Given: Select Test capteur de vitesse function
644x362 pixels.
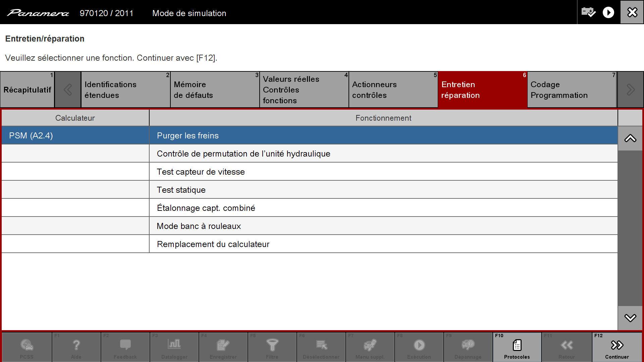Looking at the screenshot, I should coord(201,172).
